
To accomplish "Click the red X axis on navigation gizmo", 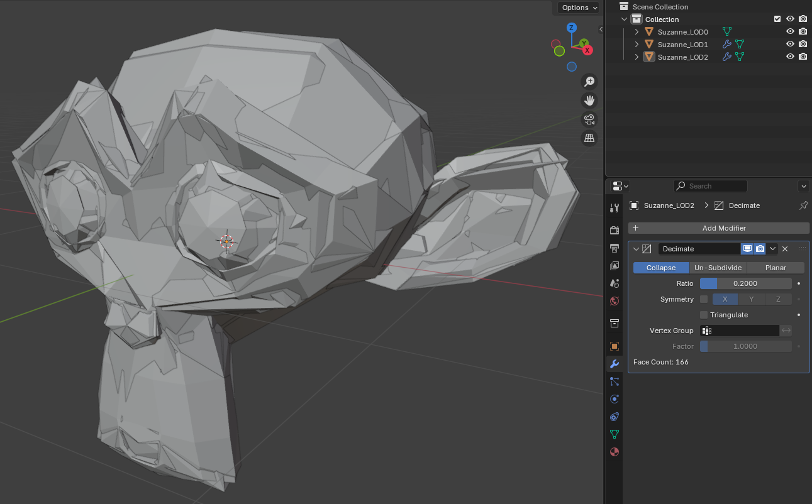I will 587,50.
